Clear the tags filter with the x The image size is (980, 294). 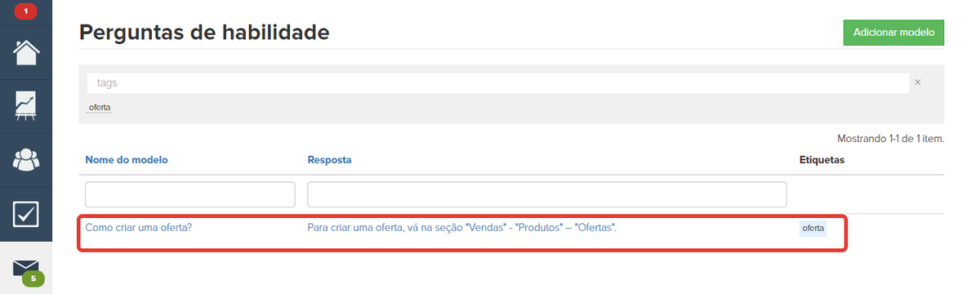tap(918, 82)
